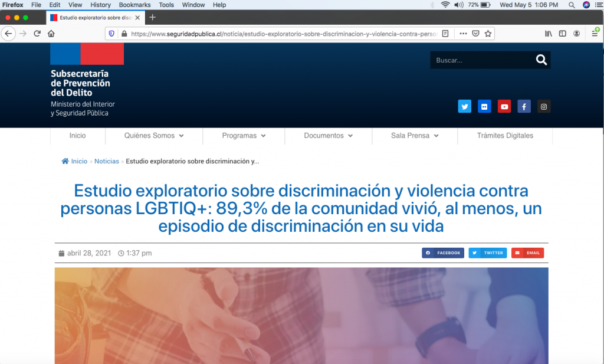Bookmark this page with the star icon
The image size is (604, 364).
pos(488,34)
